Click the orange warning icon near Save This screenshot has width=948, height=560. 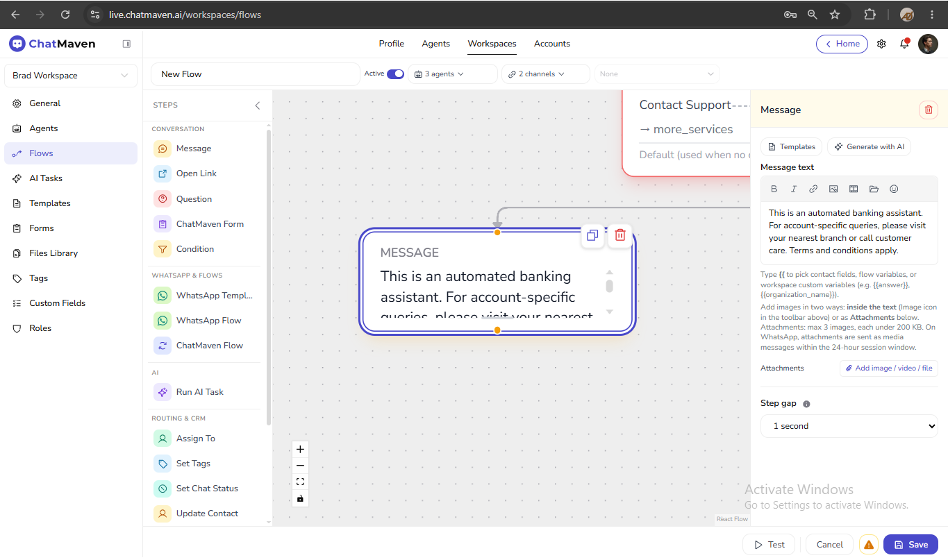[x=868, y=545]
